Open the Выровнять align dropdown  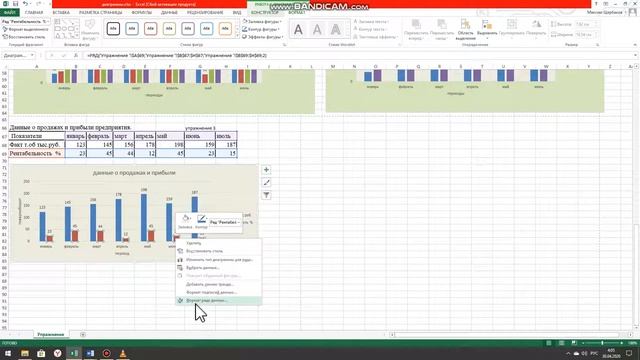(487, 29)
